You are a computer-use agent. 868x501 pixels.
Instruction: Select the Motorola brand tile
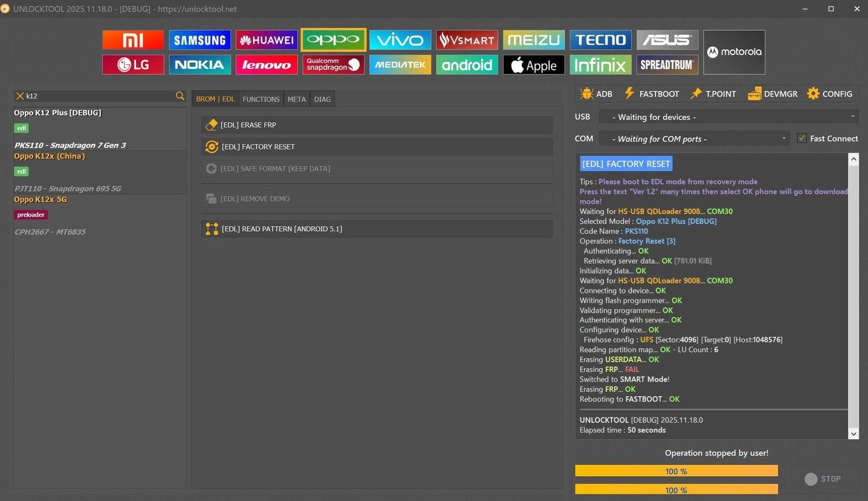[734, 52]
